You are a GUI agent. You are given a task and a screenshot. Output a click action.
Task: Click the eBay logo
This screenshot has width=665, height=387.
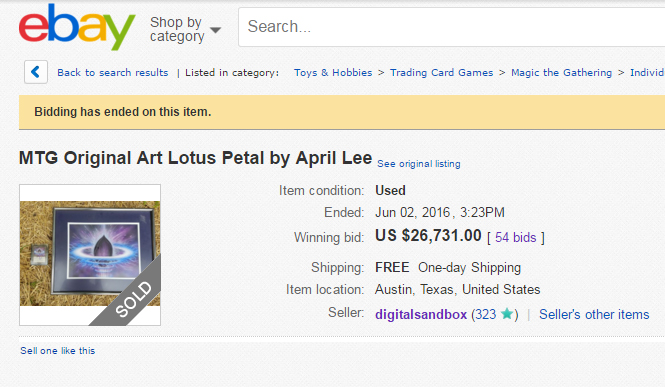(x=77, y=27)
